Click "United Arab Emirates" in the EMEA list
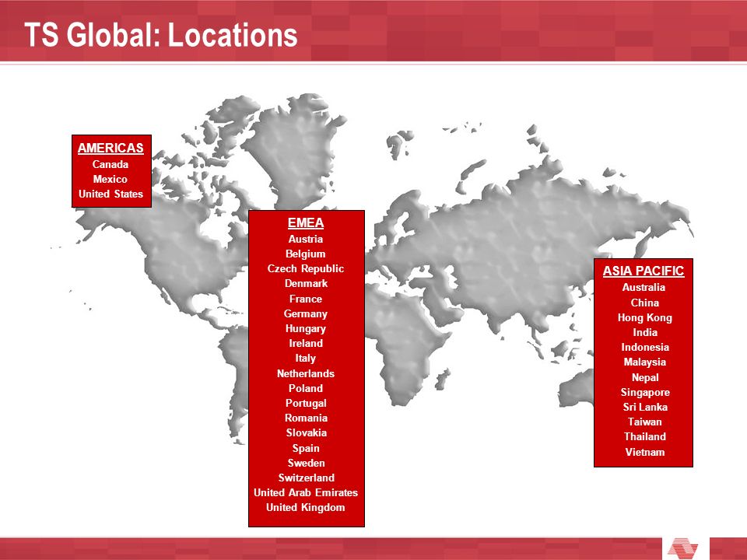The height and width of the screenshot is (560, 747). pyautogui.click(x=306, y=492)
